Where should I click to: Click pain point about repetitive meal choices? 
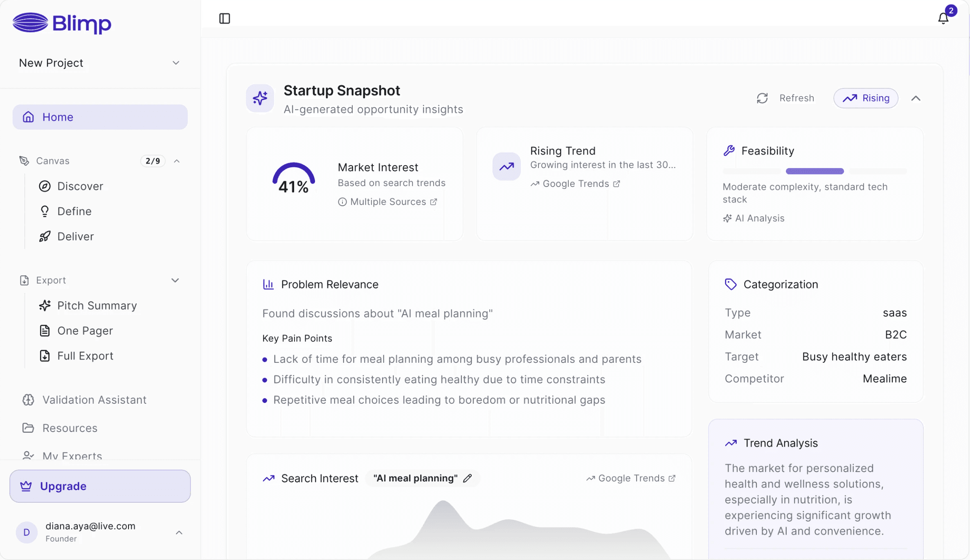pos(439,400)
